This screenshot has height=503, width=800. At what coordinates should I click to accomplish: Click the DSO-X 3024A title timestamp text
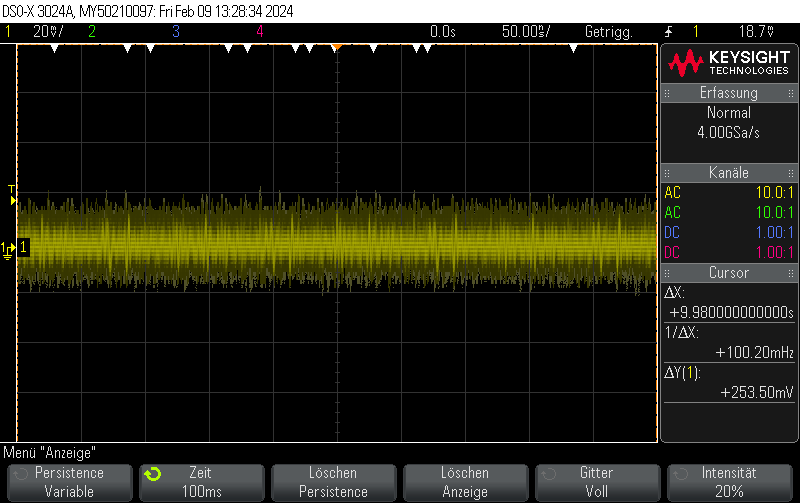pos(148,11)
